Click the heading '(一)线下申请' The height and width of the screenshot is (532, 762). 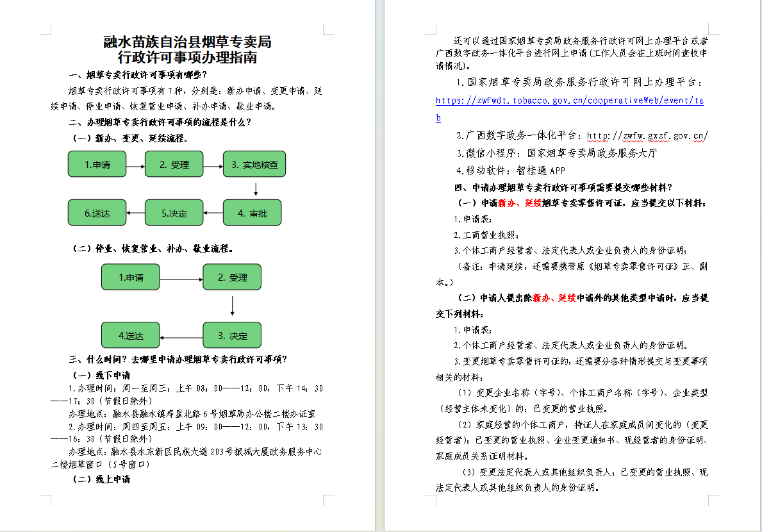100,374
